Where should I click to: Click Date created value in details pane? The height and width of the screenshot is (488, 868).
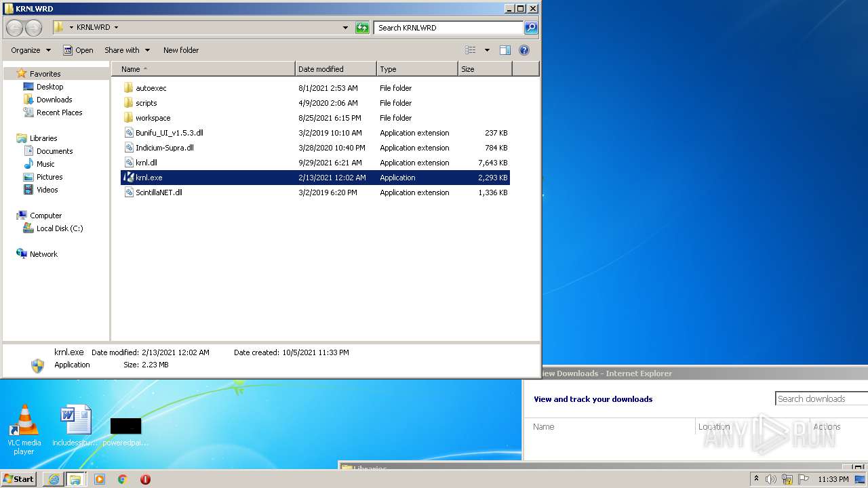[x=315, y=352]
